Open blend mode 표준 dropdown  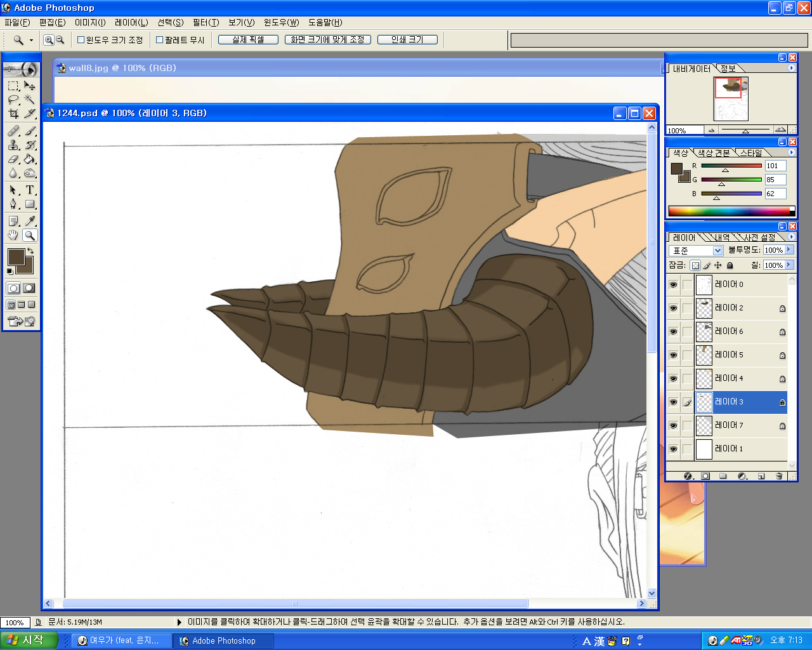pos(718,251)
